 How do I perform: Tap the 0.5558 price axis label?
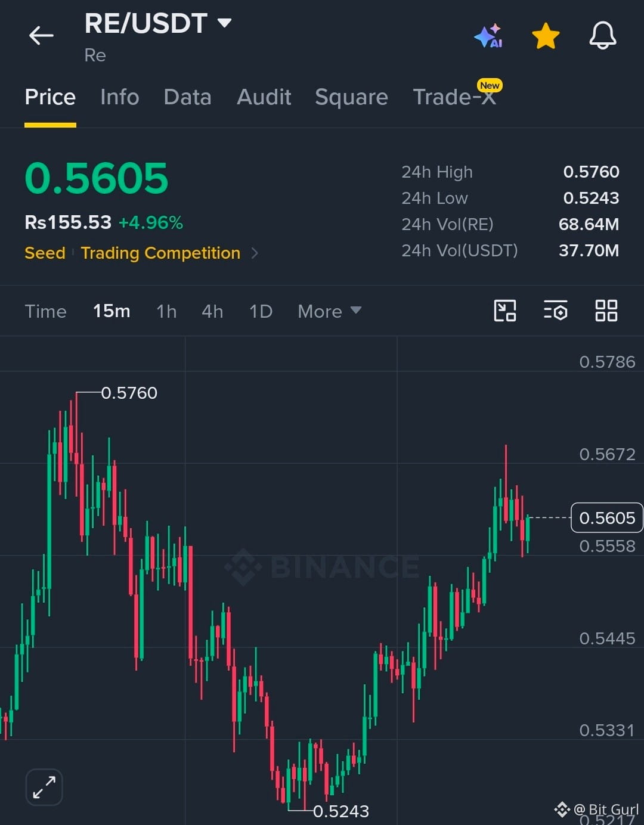click(x=607, y=546)
